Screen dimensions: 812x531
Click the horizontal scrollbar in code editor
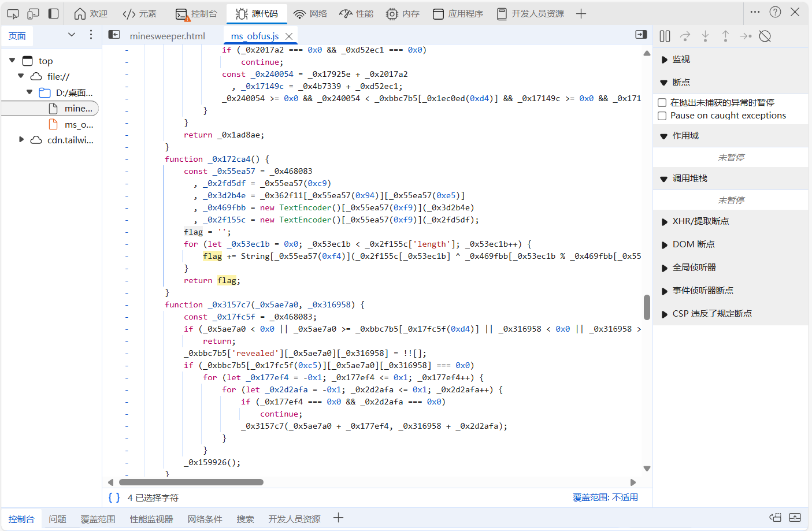click(191, 482)
